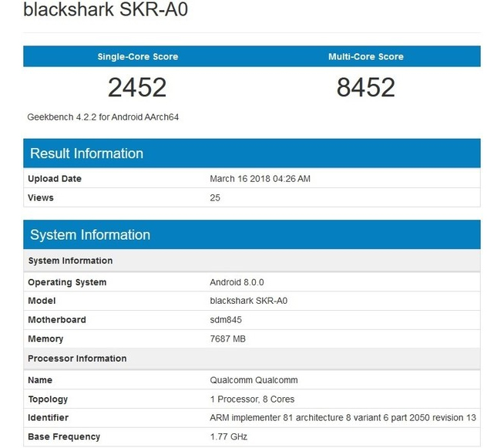Click the gray Processor Information subheader
Screen dimensions: 504x448
pyautogui.click(x=77, y=359)
